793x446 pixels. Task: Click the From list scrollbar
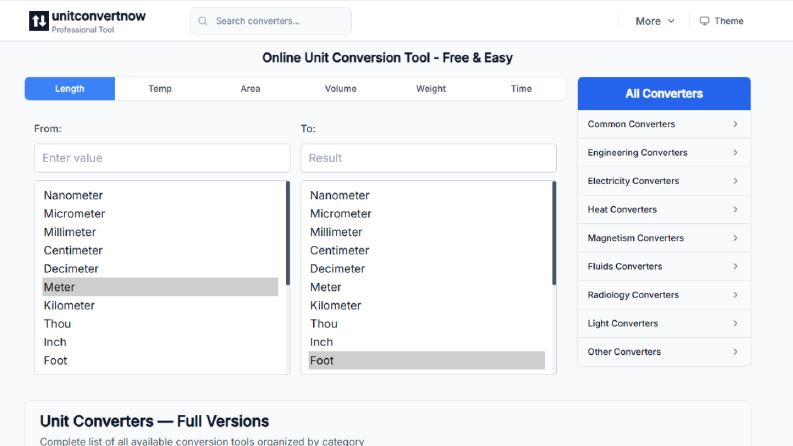[288, 233]
